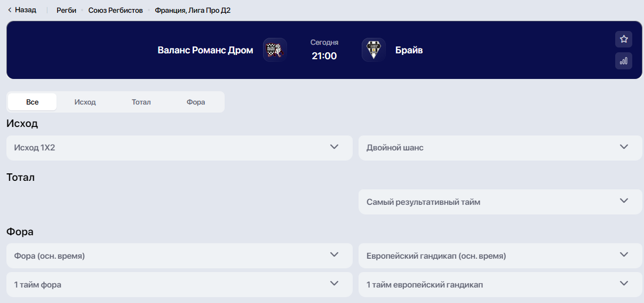This screenshot has width=644, height=303.
Task: Open Самый результативный тайм dropdown
Action: [x=500, y=202]
